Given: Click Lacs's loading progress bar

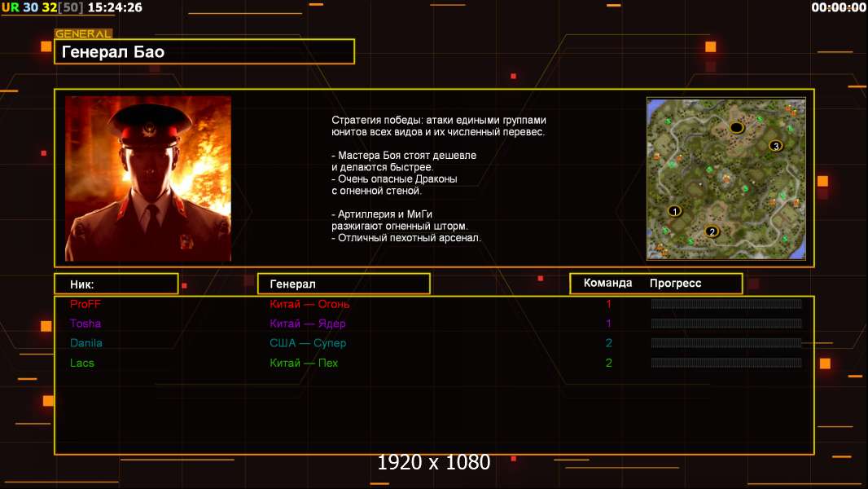Looking at the screenshot, I should pyautogui.click(x=726, y=363).
